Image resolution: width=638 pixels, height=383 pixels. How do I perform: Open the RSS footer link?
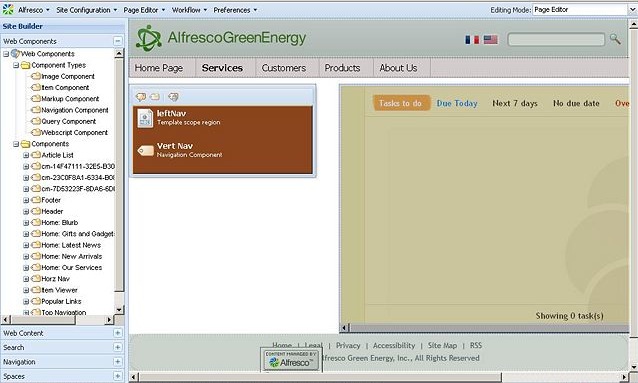[x=476, y=346]
